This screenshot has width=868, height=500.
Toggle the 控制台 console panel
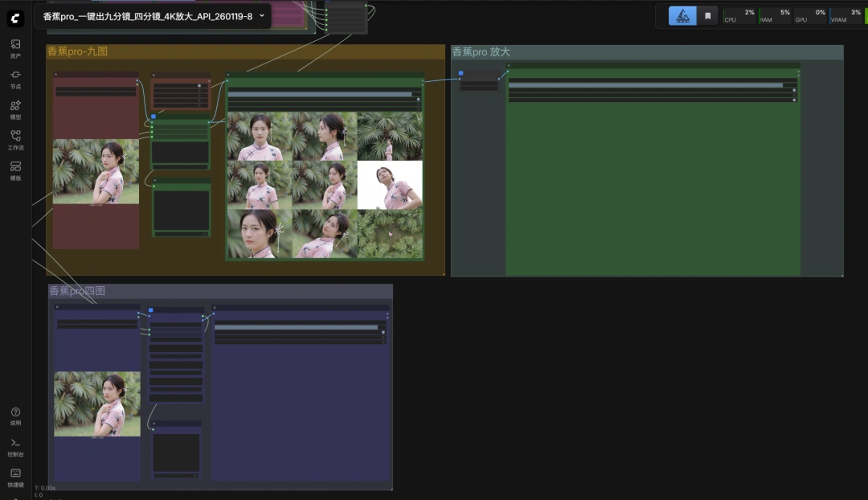pyautogui.click(x=15, y=446)
